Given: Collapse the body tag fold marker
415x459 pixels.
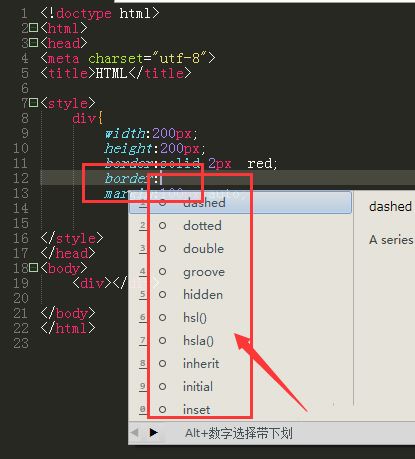Looking at the screenshot, I should pyautogui.click(x=34, y=267).
